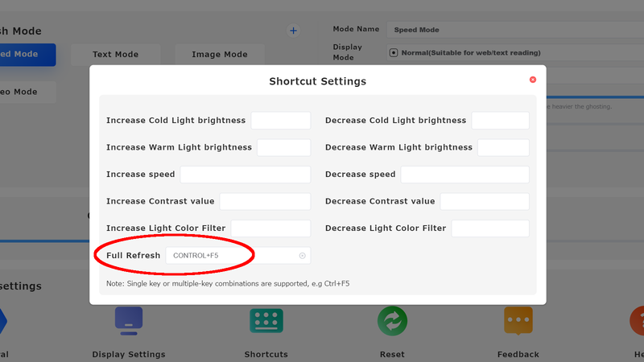Click the Display Settings label
Viewport: 644px width, 362px height.
click(x=129, y=354)
